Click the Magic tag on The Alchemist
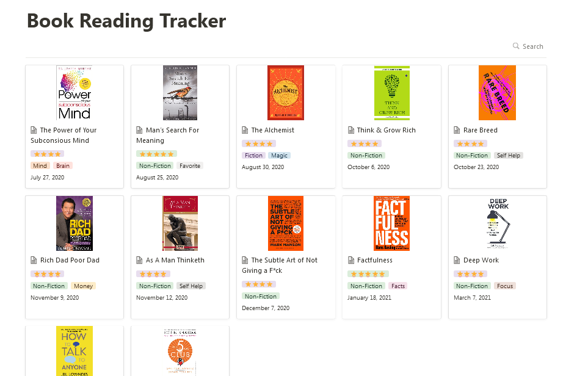The height and width of the screenshot is (376, 588). point(279,156)
